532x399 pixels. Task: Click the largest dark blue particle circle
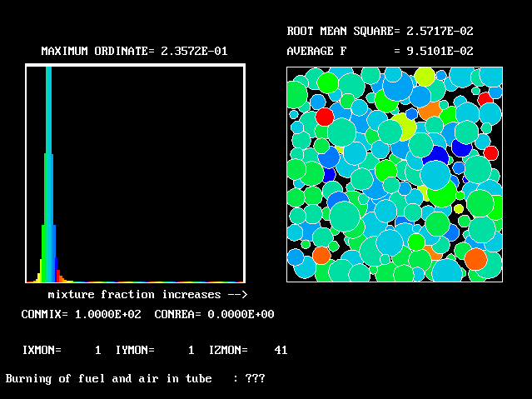(x=435, y=154)
